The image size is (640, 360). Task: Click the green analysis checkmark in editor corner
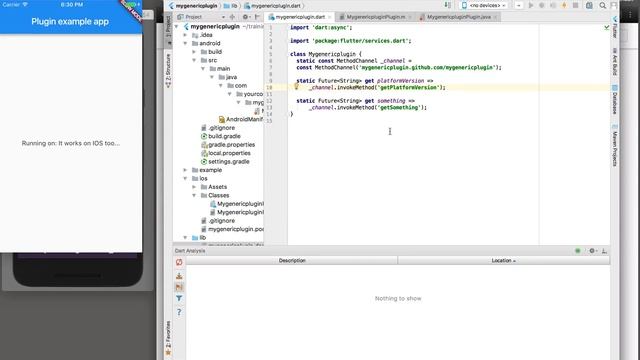click(x=607, y=27)
